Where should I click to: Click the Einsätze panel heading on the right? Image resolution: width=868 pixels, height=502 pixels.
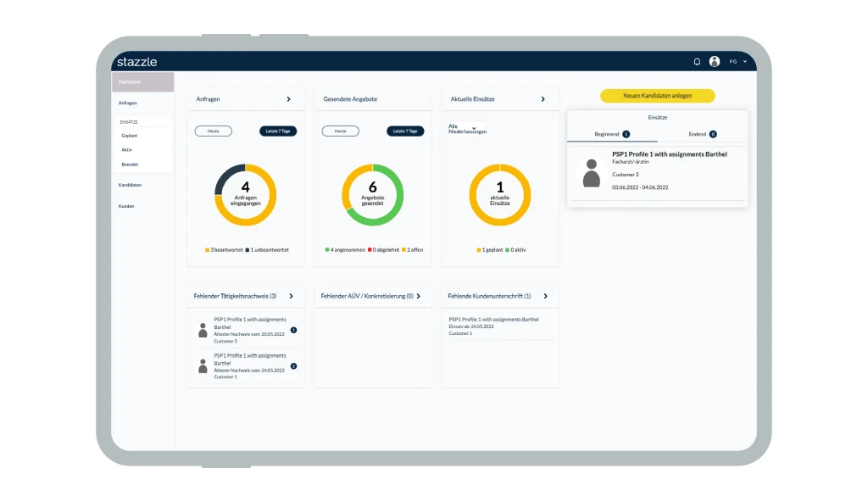coord(658,118)
